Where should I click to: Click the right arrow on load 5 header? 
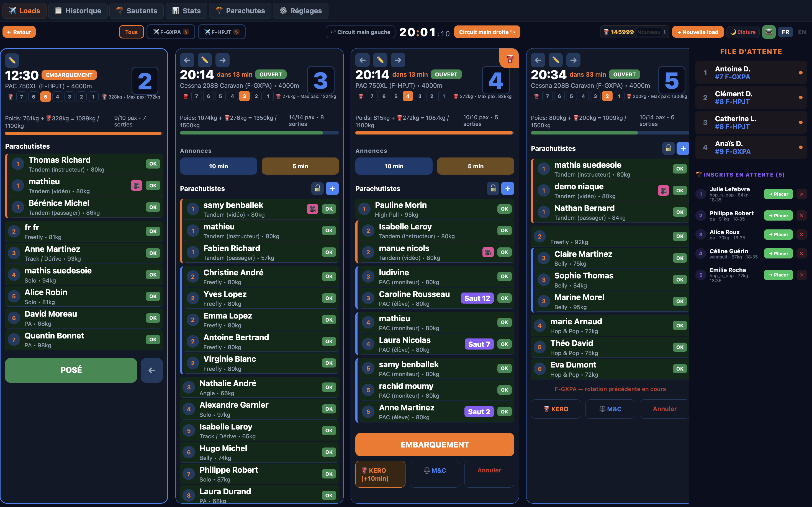coord(574,60)
